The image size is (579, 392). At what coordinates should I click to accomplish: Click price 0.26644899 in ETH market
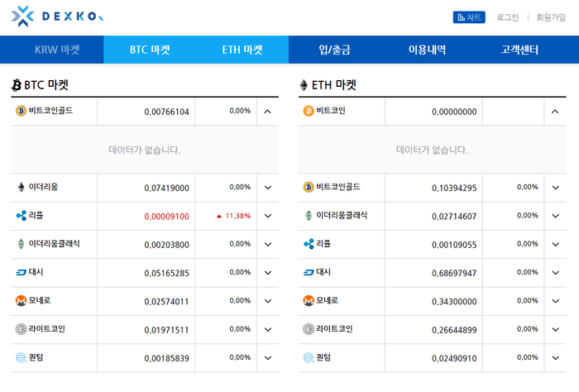(x=454, y=330)
